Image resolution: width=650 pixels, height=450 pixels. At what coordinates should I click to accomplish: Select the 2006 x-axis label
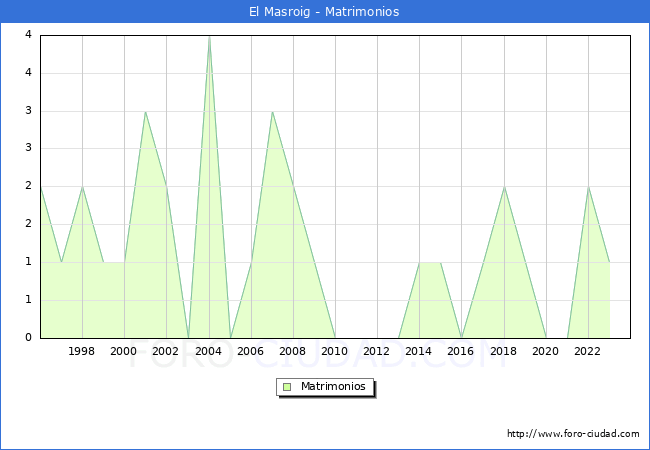tap(251, 351)
